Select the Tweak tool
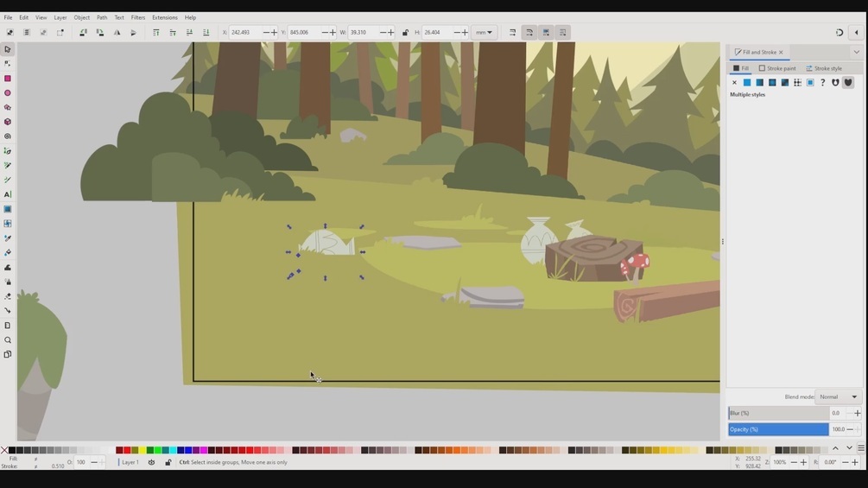Viewport: 868px width, 488px height. [x=8, y=267]
